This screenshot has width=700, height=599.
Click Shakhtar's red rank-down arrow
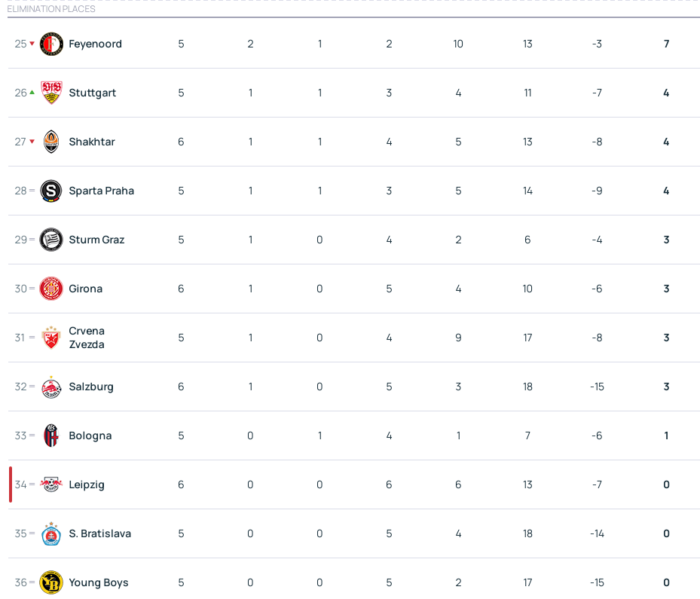coord(32,142)
